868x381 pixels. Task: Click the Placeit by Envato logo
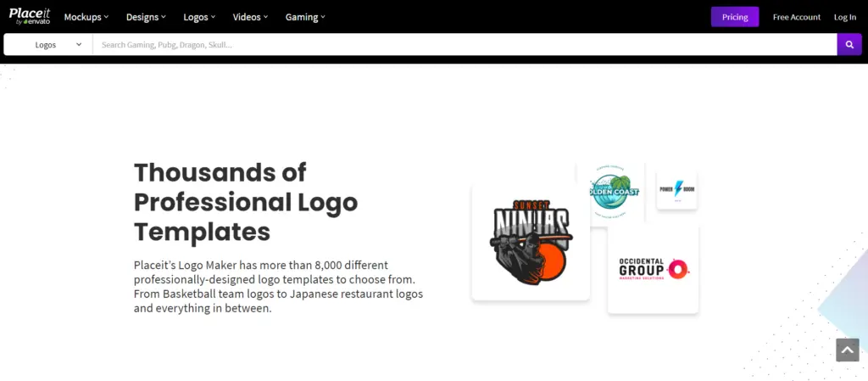point(30,16)
